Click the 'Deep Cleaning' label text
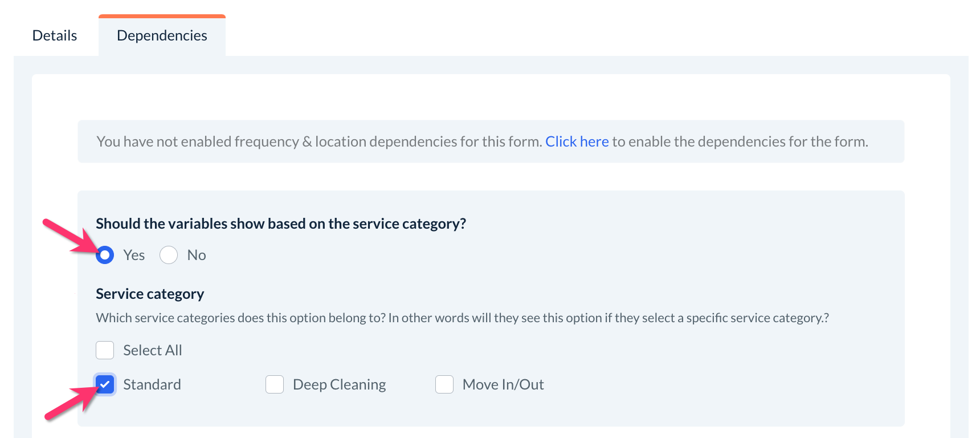 pyautogui.click(x=339, y=384)
